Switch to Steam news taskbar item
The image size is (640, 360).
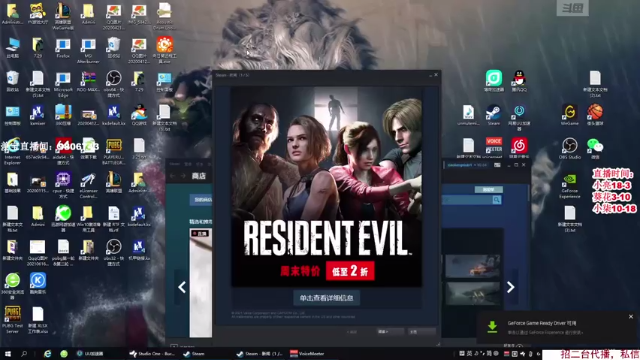260,353
